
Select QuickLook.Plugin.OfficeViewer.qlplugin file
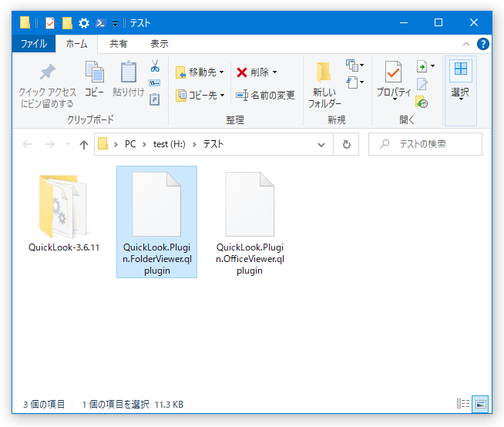pyautogui.click(x=250, y=224)
